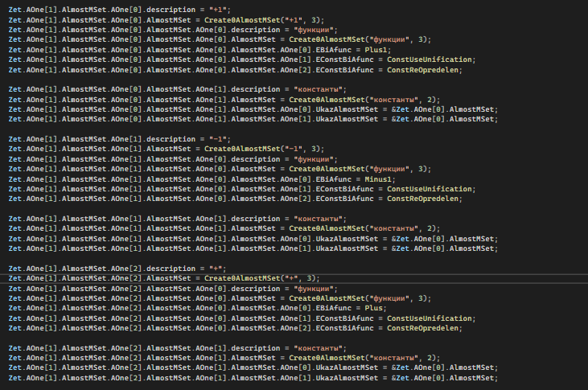Click the Minus1 function name
The image size is (588, 390).
coord(378,179)
